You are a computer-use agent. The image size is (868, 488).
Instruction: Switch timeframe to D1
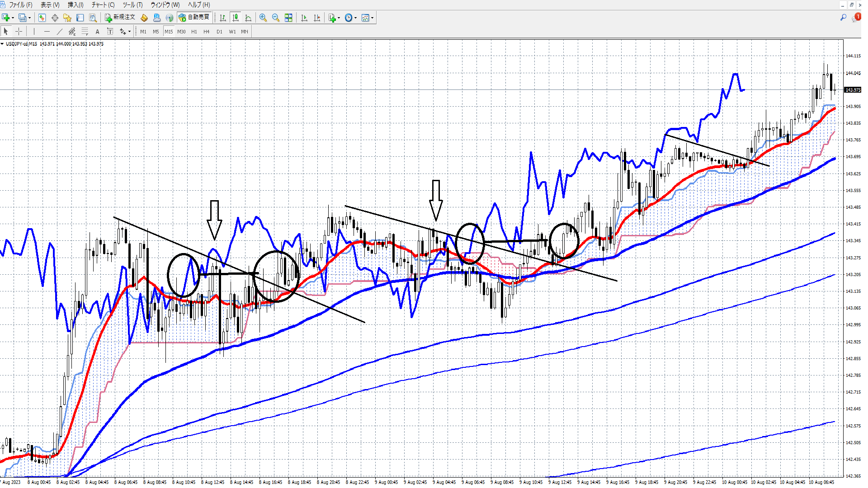coord(219,32)
